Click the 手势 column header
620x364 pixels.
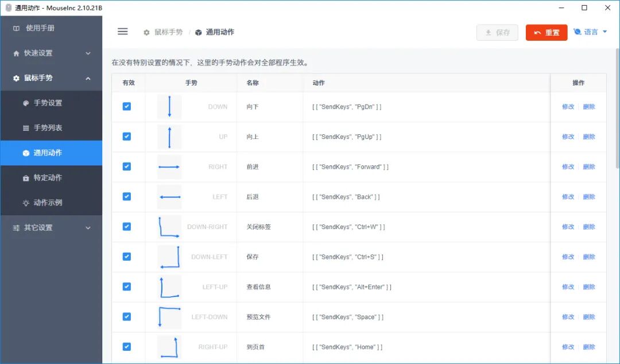[191, 83]
